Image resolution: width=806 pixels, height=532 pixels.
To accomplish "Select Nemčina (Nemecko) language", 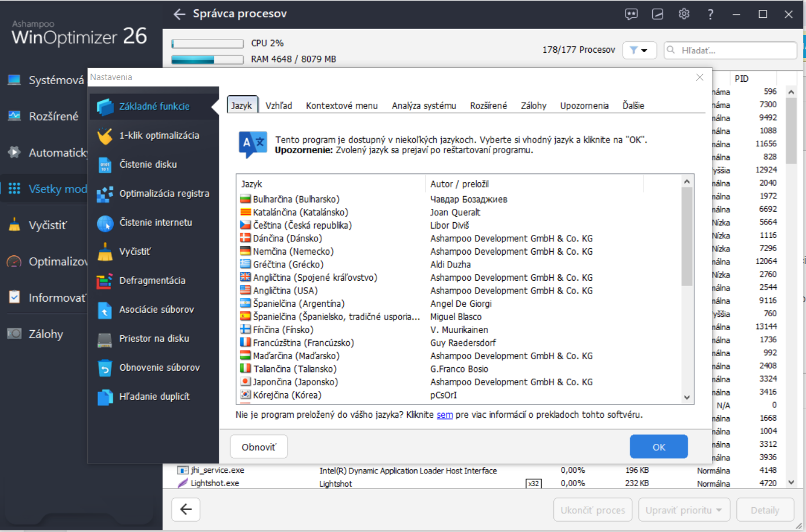I will [459, 251].
